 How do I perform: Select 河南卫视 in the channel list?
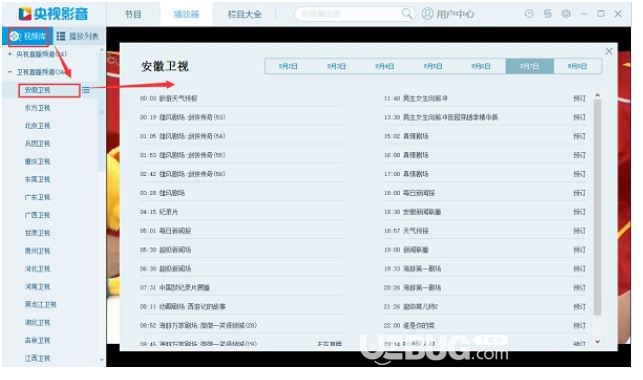click(x=37, y=287)
